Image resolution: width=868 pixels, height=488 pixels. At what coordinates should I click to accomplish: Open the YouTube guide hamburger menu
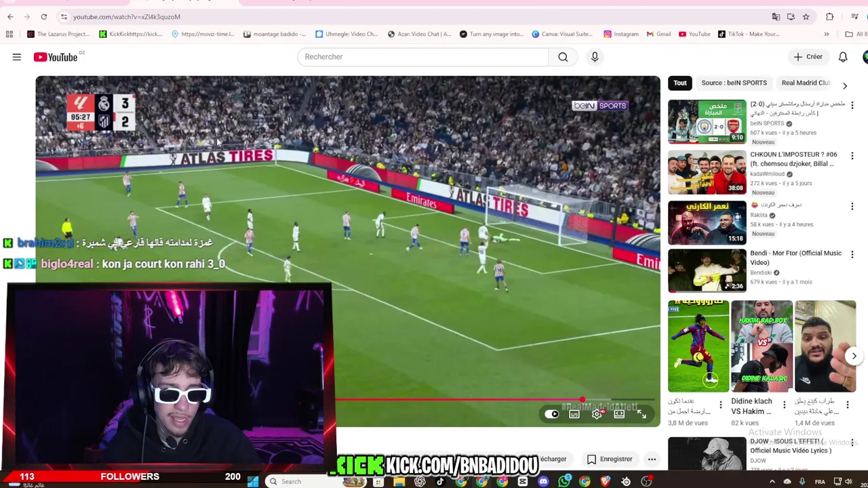point(16,57)
